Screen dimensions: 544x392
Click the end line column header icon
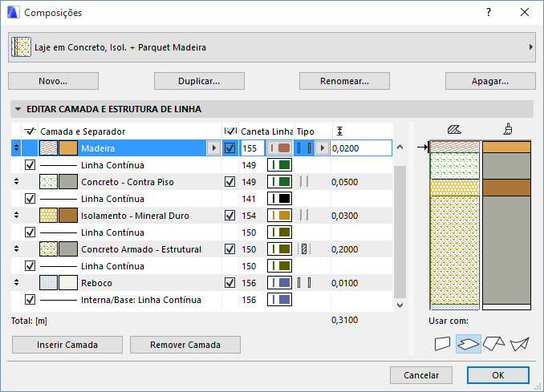[230, 131]
